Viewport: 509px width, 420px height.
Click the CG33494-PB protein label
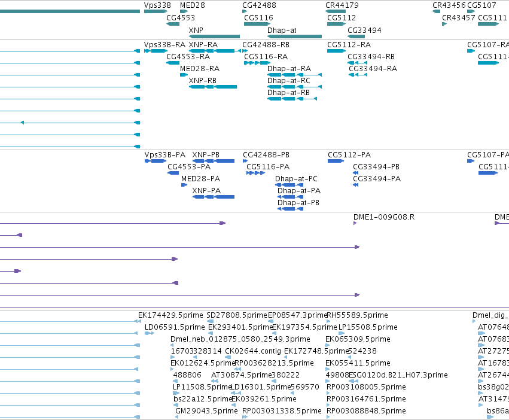click(x=376, y=167)
